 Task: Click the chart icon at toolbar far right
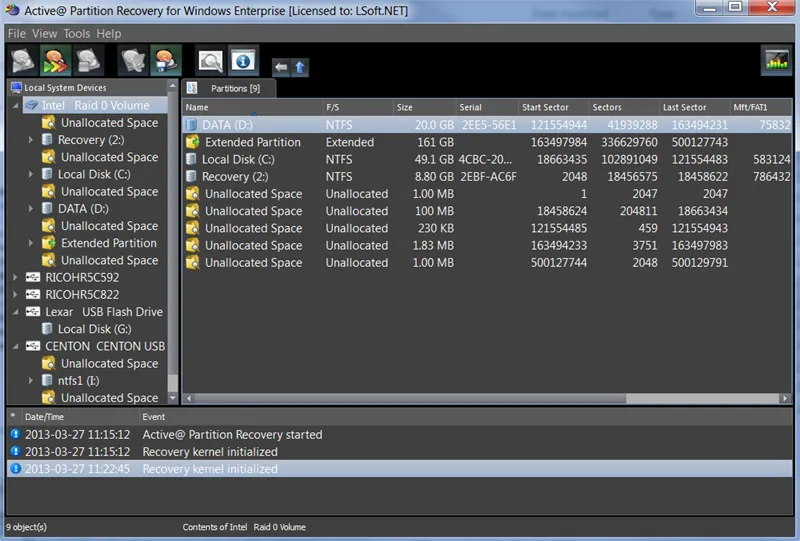tap(776, 62)
